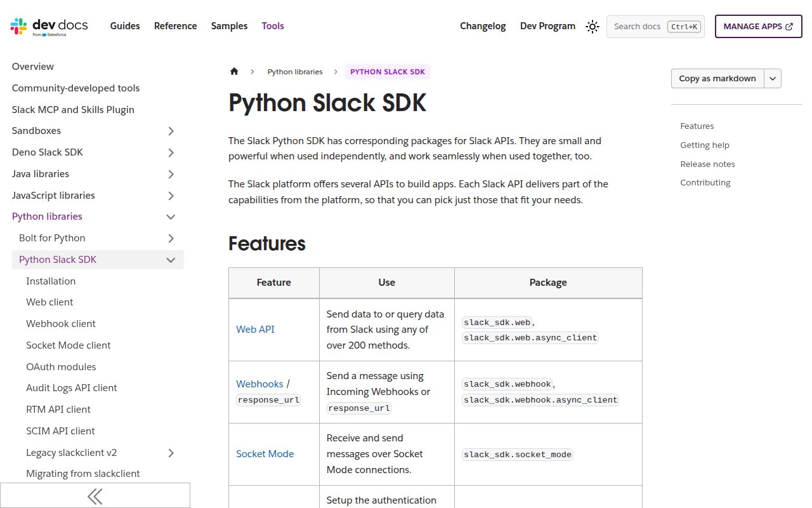Expand the Legacy slackclient v2 section
The height and width of the screenshot is (508, 812).
pyautogui.click(x=171, y=453)
